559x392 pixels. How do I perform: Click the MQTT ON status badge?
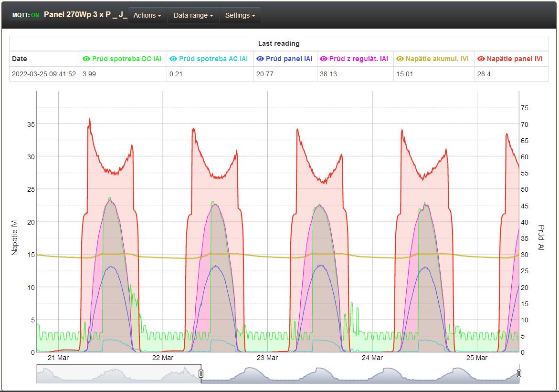pos(26,15)
